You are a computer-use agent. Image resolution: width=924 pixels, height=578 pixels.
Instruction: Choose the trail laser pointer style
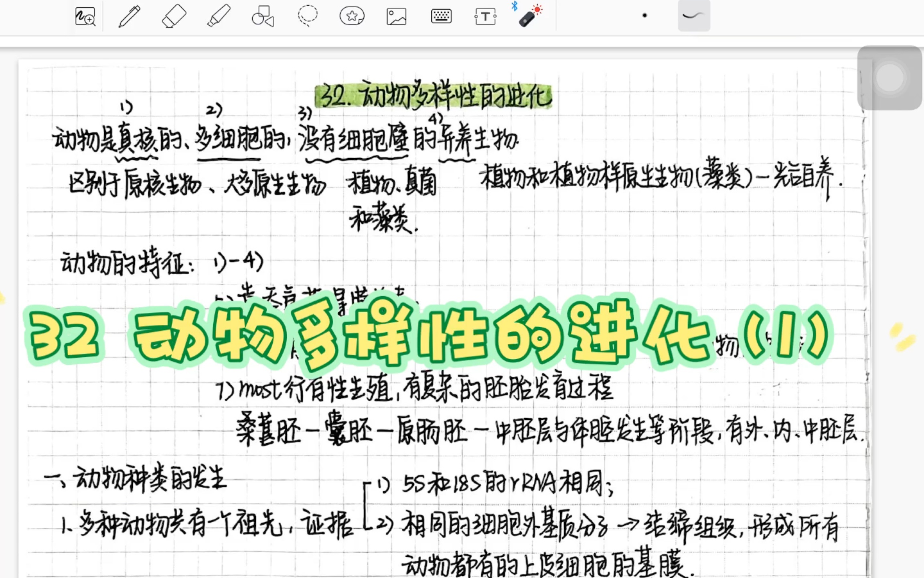coord(694,16)
